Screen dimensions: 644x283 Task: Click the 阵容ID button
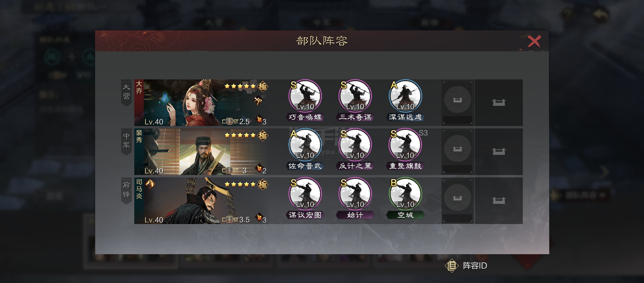point(466,266)
